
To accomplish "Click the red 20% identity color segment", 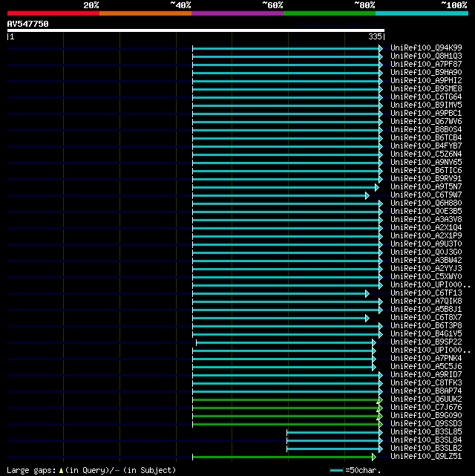I will [53, 13].
